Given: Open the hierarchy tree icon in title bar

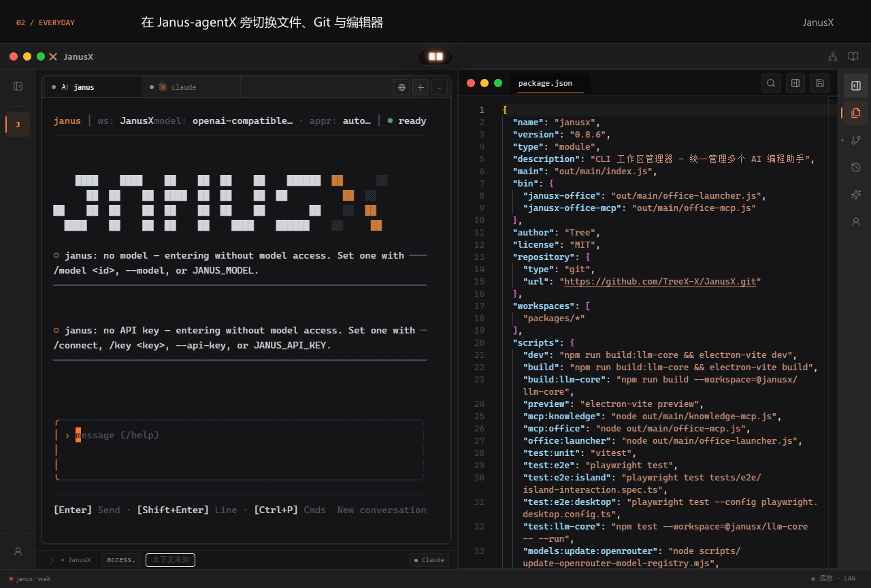Looking at the screenshot, I should [x=833, y=56].
